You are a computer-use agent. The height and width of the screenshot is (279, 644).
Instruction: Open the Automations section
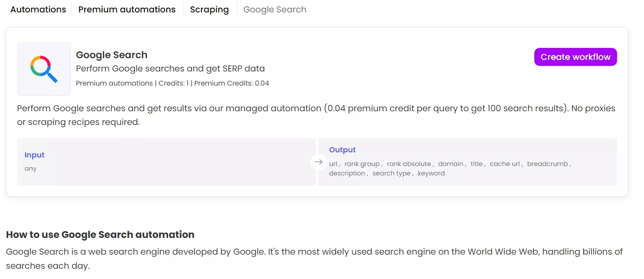[38, 9]
